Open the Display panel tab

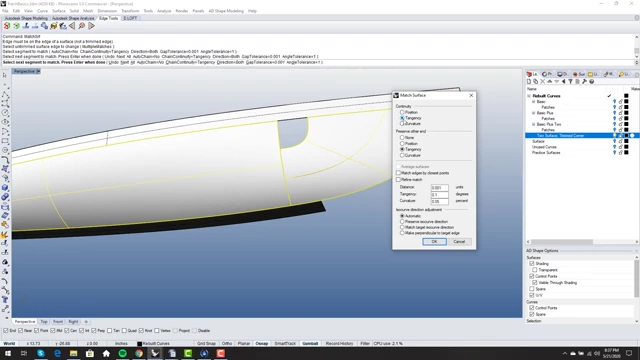(x=563, y=74)
